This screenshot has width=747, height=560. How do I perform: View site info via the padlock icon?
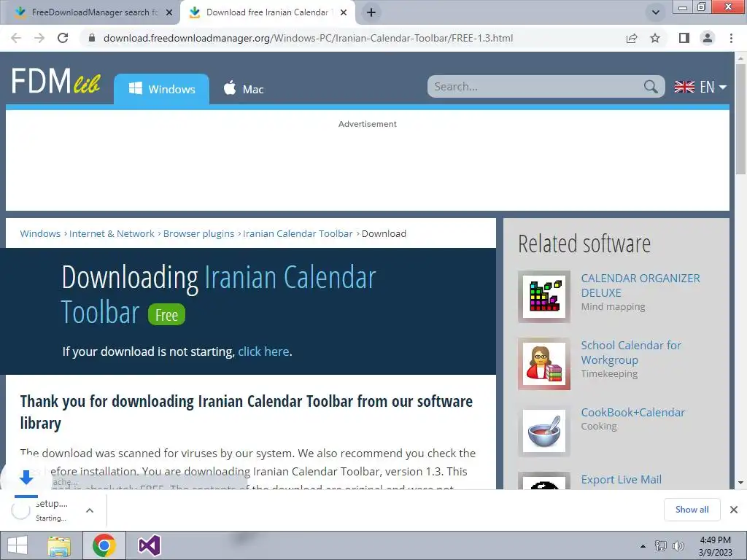92,38
